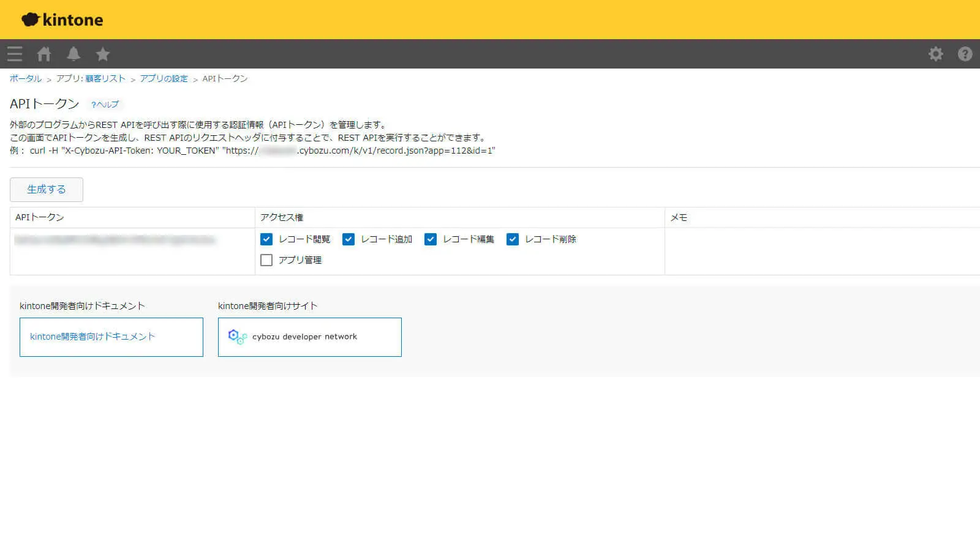Open the settings gear icon
This screenshot has width=980, height=541.
point(935,54)
